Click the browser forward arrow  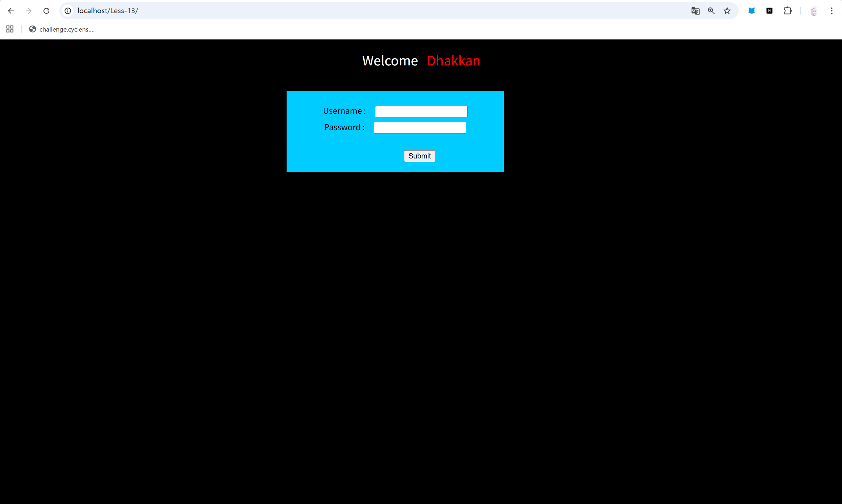29,11
